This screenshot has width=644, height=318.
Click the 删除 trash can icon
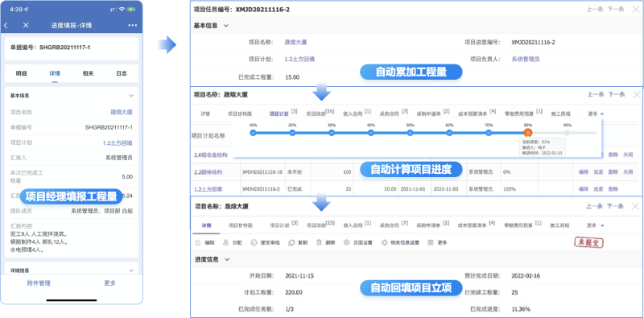pyautogui.click(x=319, y=243)
